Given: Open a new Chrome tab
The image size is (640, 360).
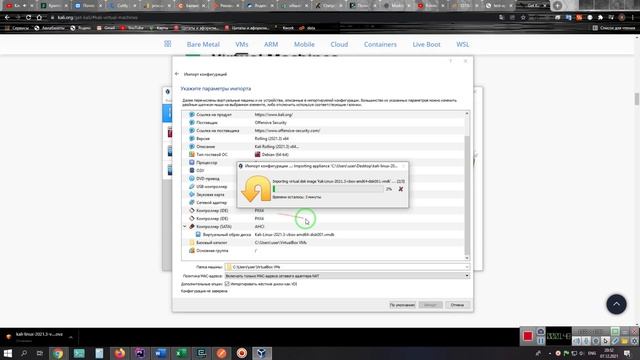Looking at the screenshot, I should point(558,5).
